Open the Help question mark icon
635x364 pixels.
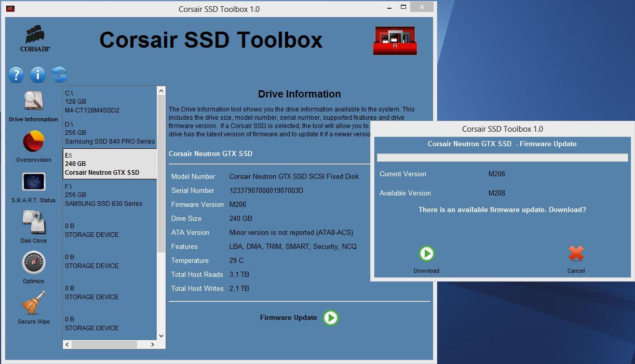16,75
